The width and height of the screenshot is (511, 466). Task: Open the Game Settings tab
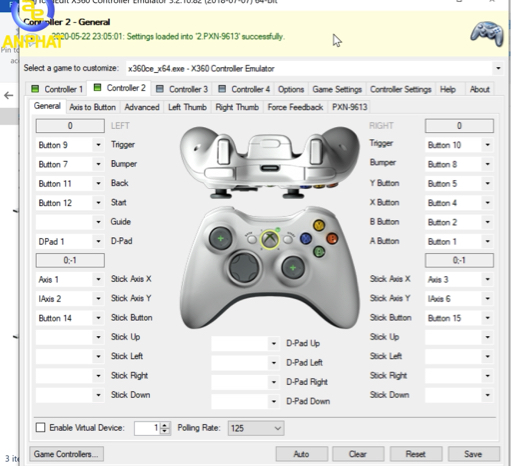(x=337, y=89)
